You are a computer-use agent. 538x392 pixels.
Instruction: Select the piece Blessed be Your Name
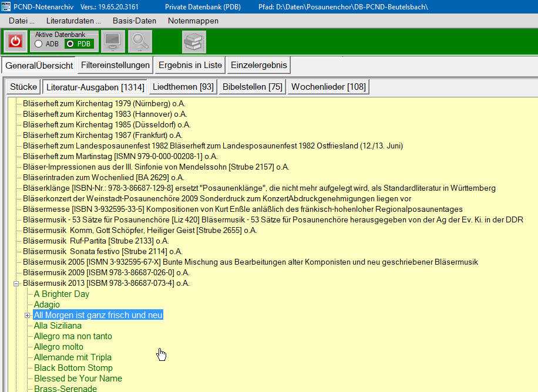pos(78,379)
